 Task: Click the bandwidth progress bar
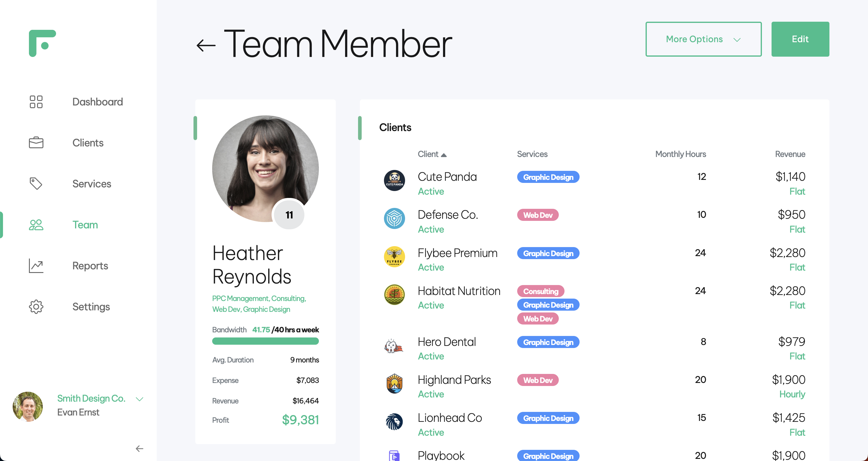[265, 341]
